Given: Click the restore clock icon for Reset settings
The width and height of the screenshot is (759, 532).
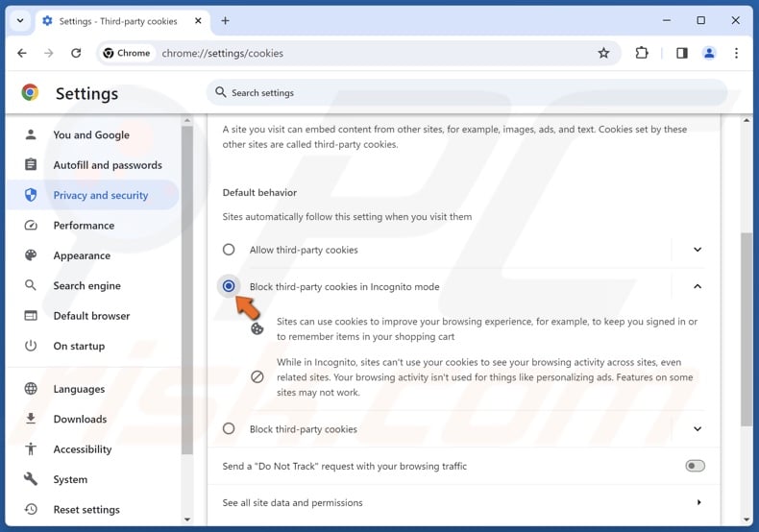Looking at the screenshot, I should click(31, 509).
